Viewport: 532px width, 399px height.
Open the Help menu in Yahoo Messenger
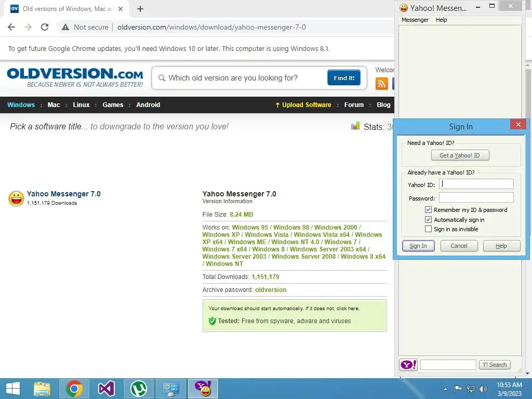(x=441, y=20)
